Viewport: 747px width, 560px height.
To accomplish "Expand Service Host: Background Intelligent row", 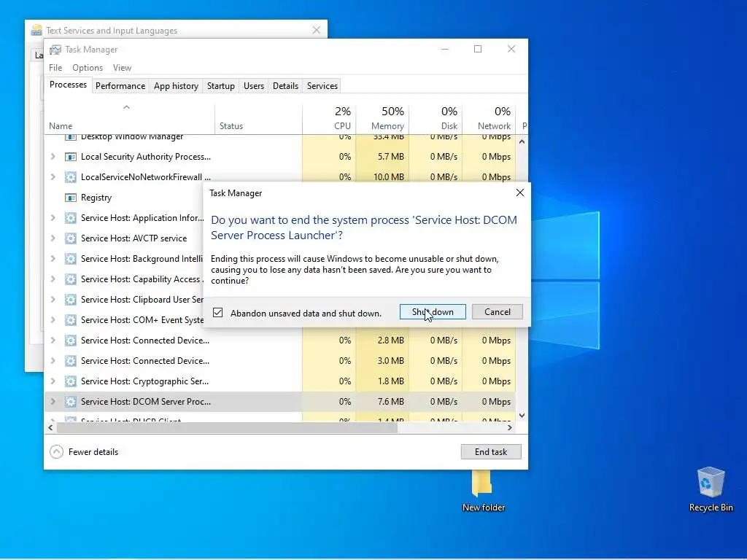I will coord(53,259).
